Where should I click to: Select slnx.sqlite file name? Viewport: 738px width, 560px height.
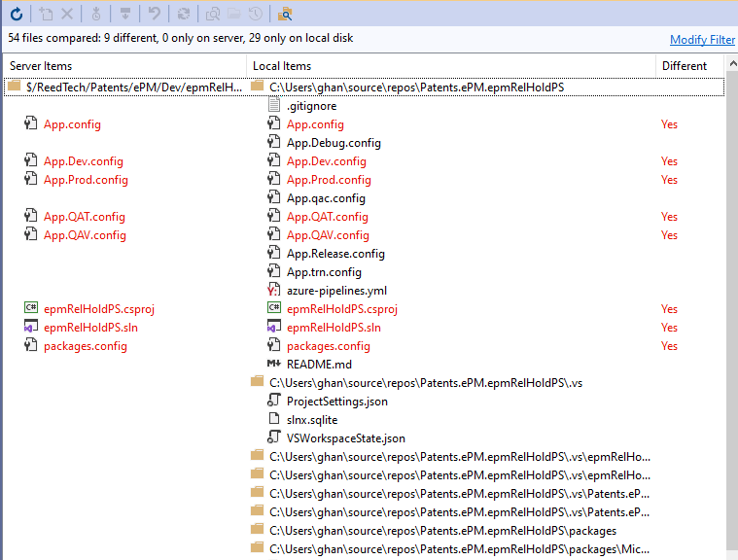click(312, 420)
